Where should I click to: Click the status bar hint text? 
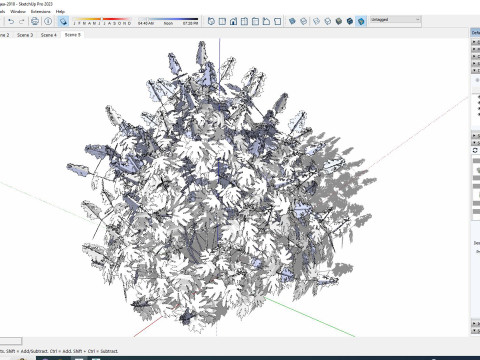(x=59, y=351)
